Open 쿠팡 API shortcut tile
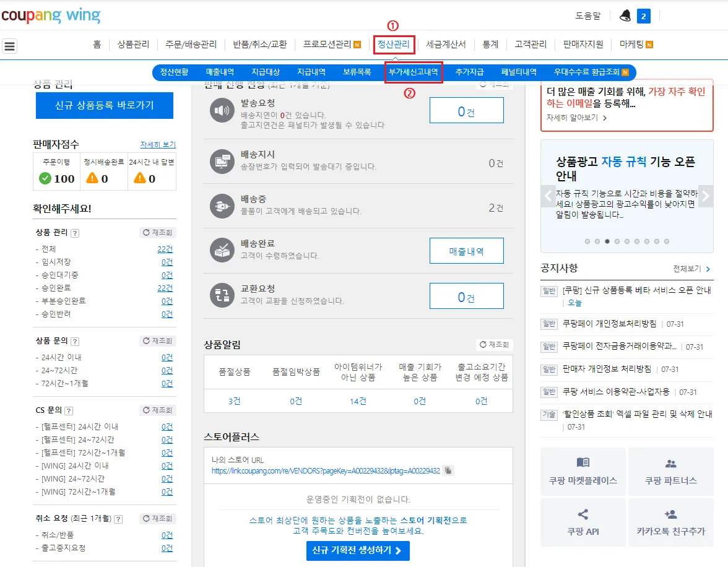This screenshot has width=728, height=567. pos(583,522)
